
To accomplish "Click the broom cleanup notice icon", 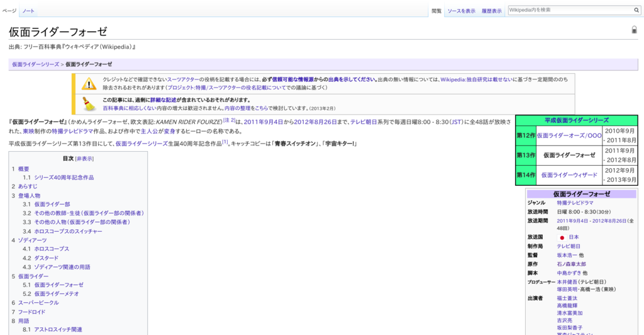I will (x=89, y=104).
